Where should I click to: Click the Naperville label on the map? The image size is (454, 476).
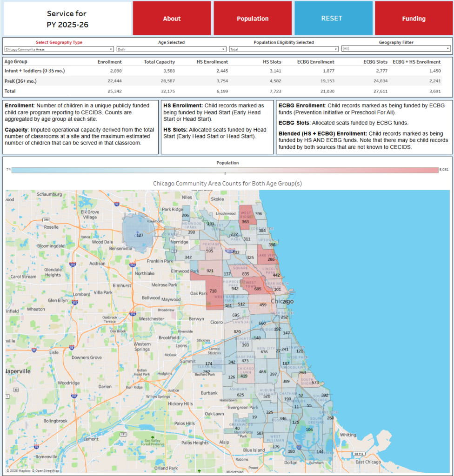18,371
